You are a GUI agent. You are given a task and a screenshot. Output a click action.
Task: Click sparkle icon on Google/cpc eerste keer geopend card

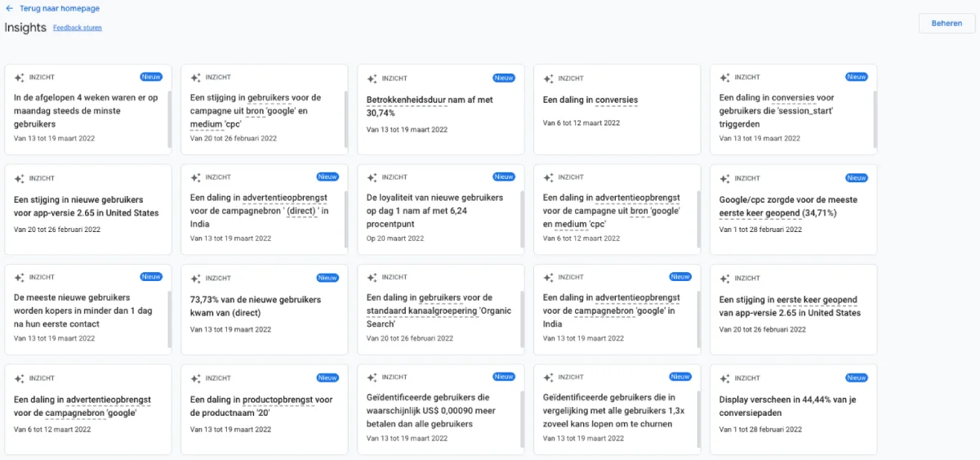[724, 178]
